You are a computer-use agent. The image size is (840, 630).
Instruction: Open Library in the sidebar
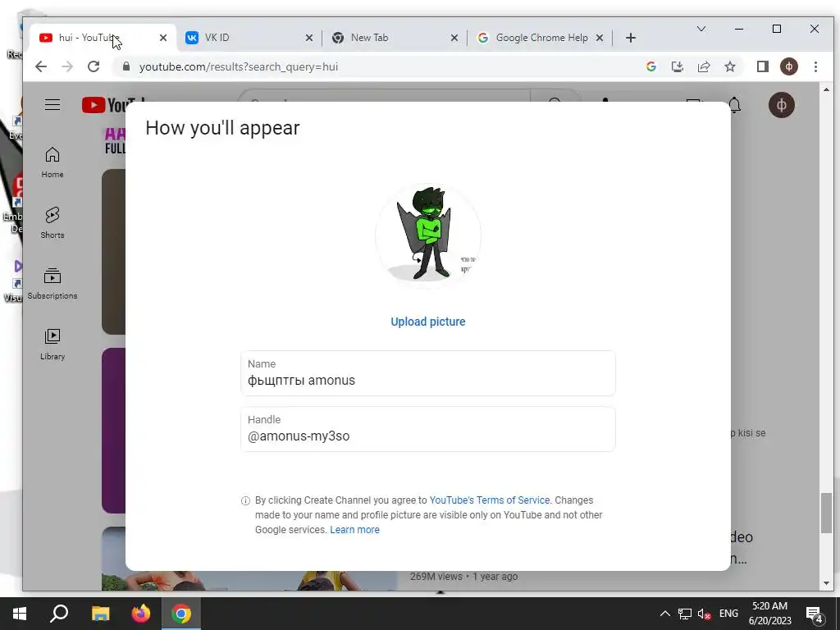52,344
